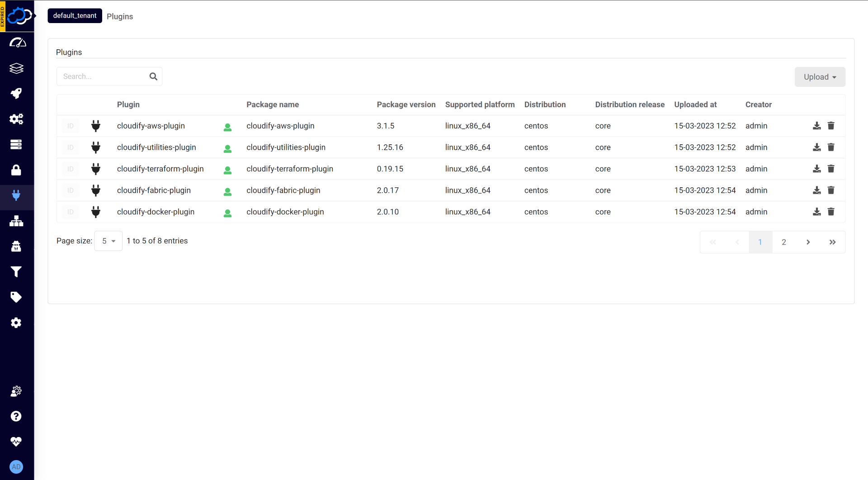Download the cloudify-docker-plugin
This screenshot has width=868, height=480.
(x=816, y=212)
